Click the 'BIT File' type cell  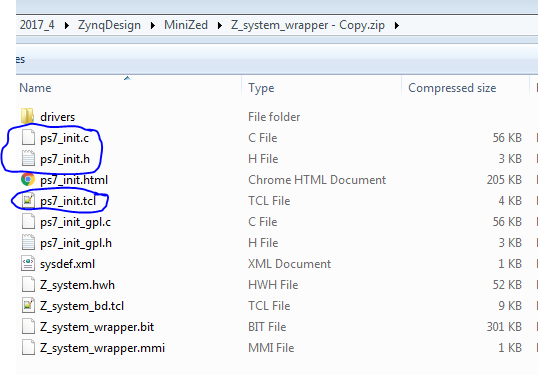coord(267,327)
